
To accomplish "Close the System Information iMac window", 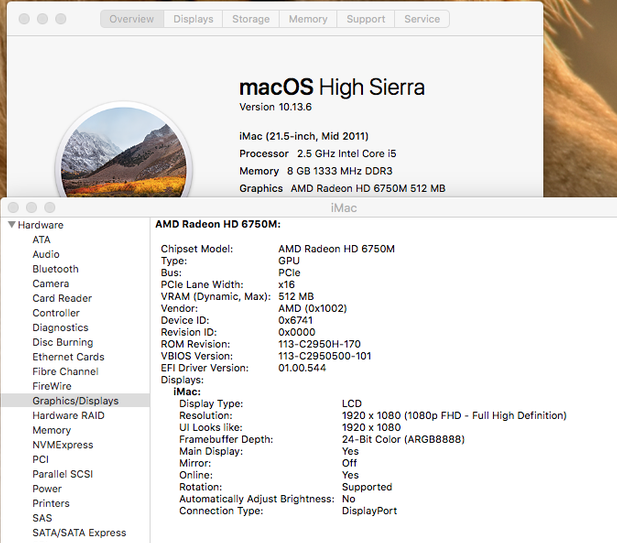I will [13, 207].
